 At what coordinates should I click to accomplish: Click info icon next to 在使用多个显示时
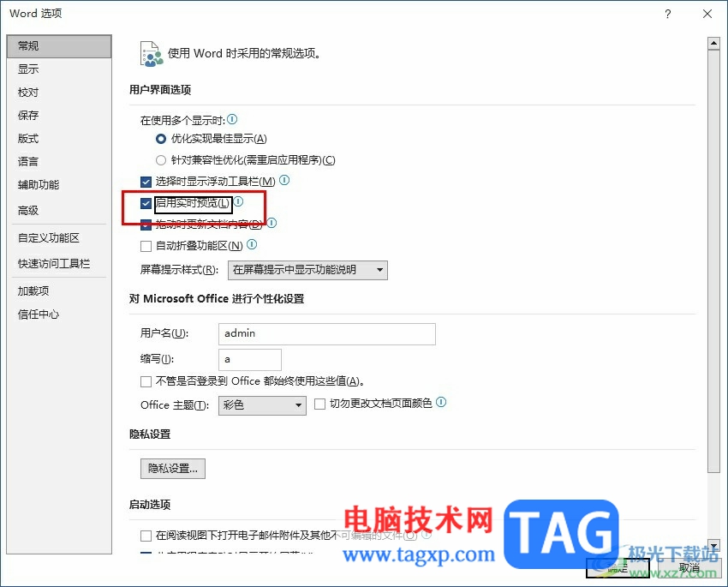coord(233,119)
